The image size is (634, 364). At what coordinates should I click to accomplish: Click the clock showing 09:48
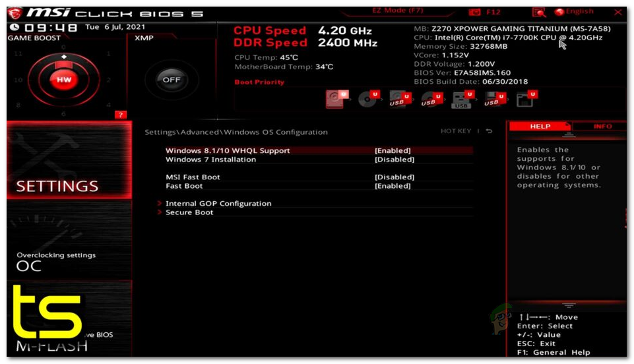click(x=51, y=28)
